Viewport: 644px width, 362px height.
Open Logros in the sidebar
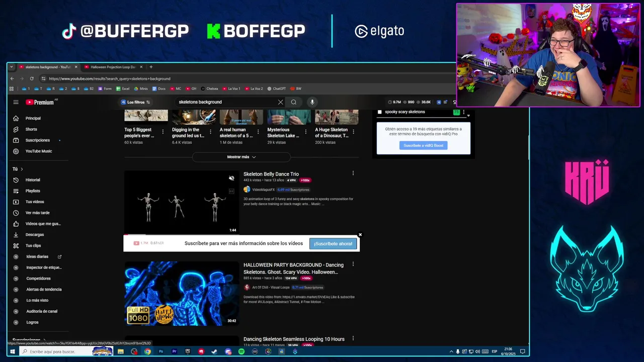point(32,322)
